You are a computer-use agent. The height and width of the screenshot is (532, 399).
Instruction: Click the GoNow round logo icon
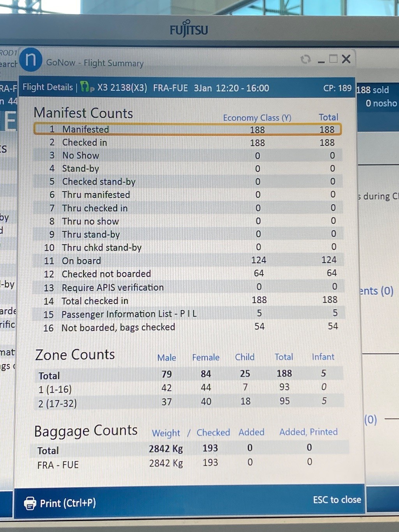tap(30, 60)
